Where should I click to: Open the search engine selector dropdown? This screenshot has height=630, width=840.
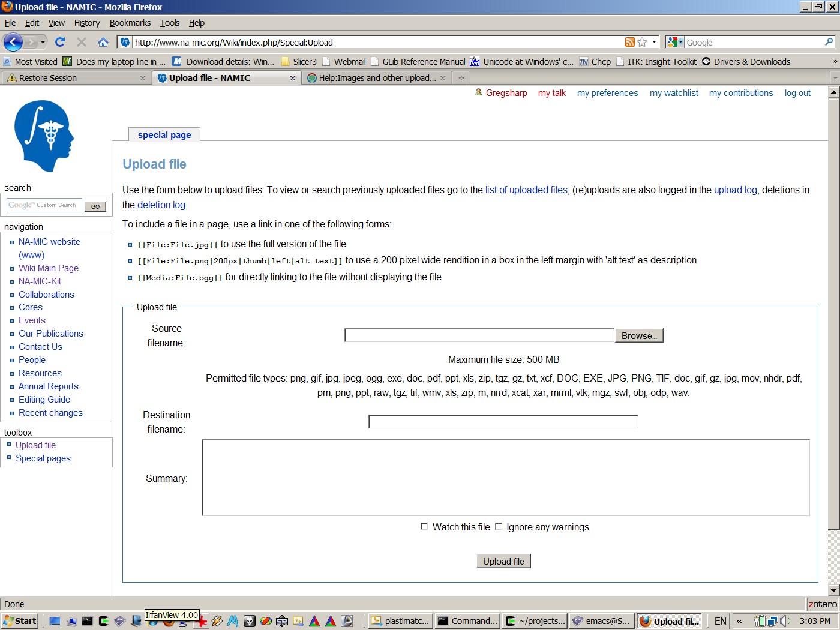pos(676,42)
